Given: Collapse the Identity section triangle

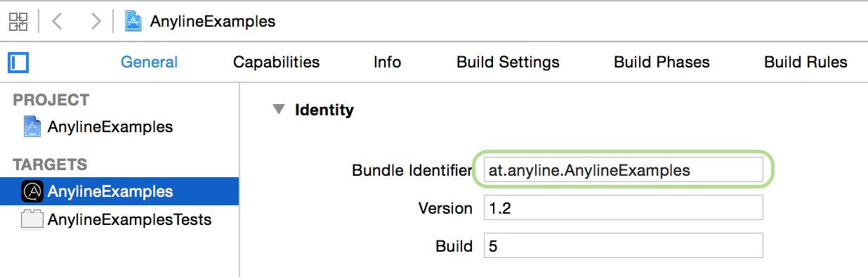Looking at the screenshot, I should [x=279, y=110].
